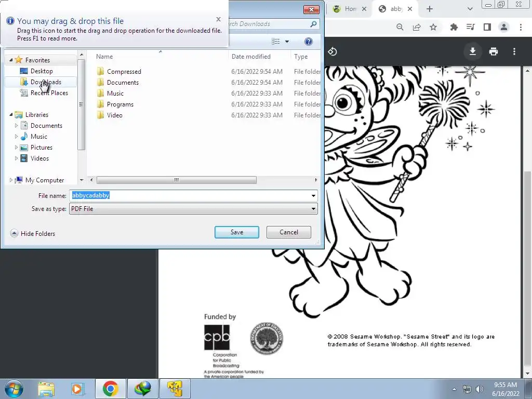Toggle Chrome side panel icon

pyautogui.click(x=487, y=27)
